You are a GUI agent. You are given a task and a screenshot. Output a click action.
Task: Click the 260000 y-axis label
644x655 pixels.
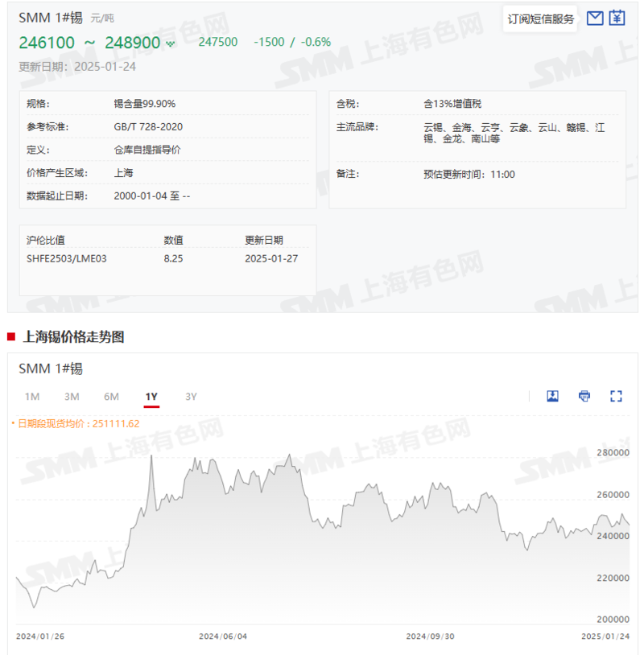pyautogui.click(x=613, y=495)
